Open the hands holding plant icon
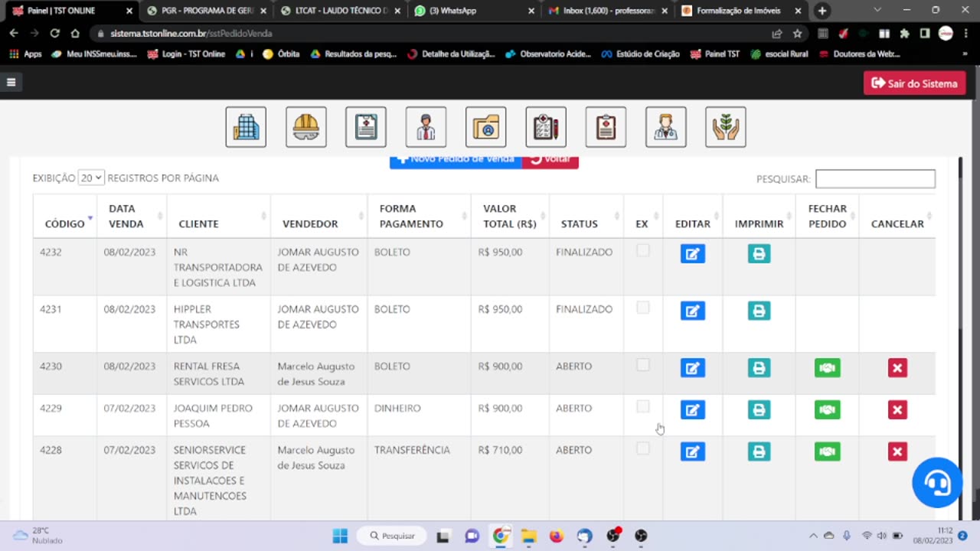This screenshot has width=980, height=551. click(x=726, y=127)
